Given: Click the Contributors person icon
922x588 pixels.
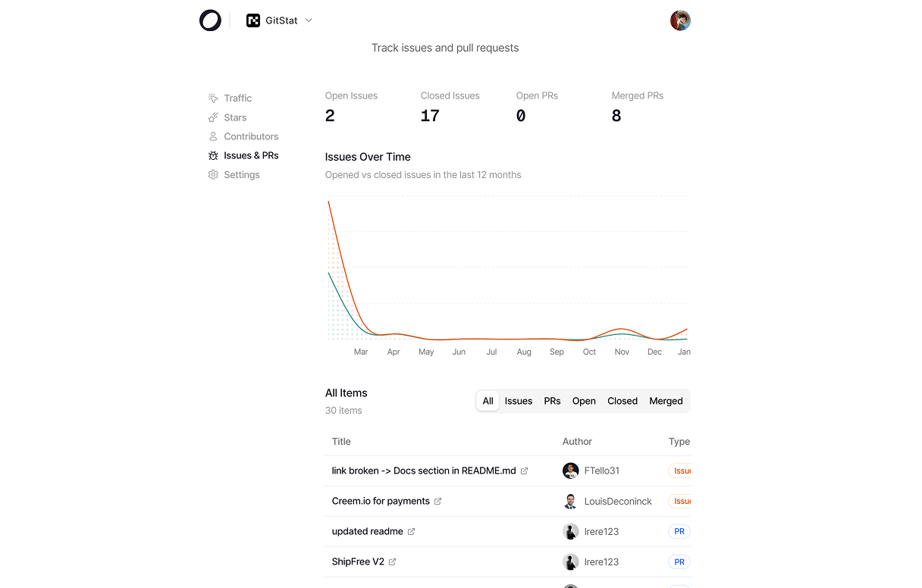Looking at the screenshot, I should tap(213, 136).
